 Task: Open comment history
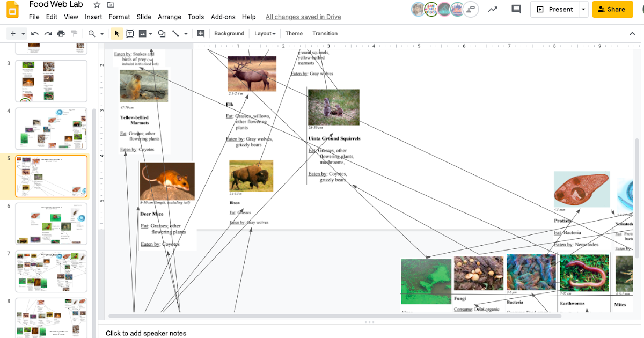[516, 10]
